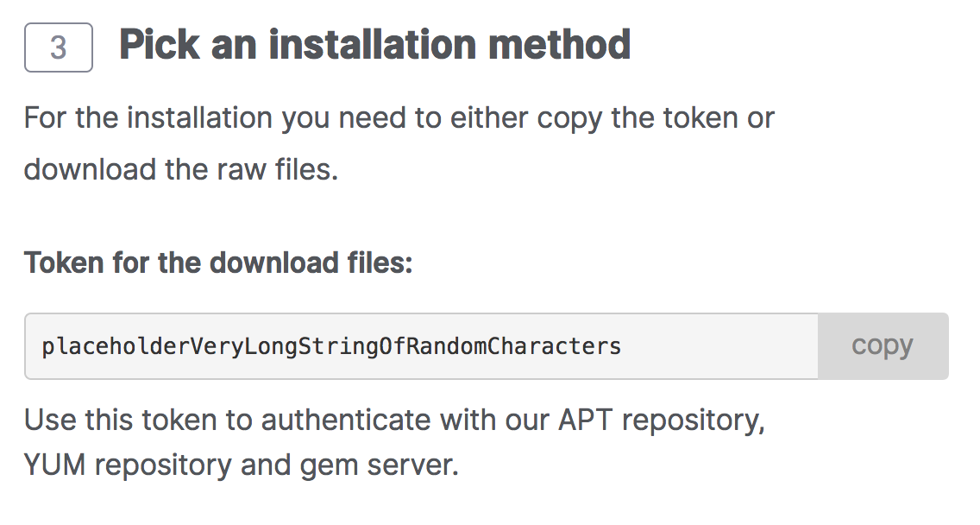Click the word 'either' in the description
The height and width of the screenshot is (525, 980).
click(489, 118)
